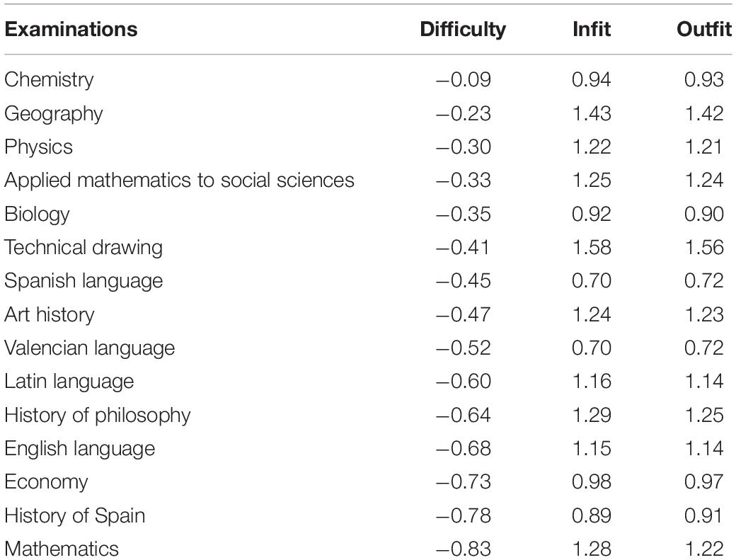Click the Art history label
Screen dimensions: 736x560
click(50, 314)
